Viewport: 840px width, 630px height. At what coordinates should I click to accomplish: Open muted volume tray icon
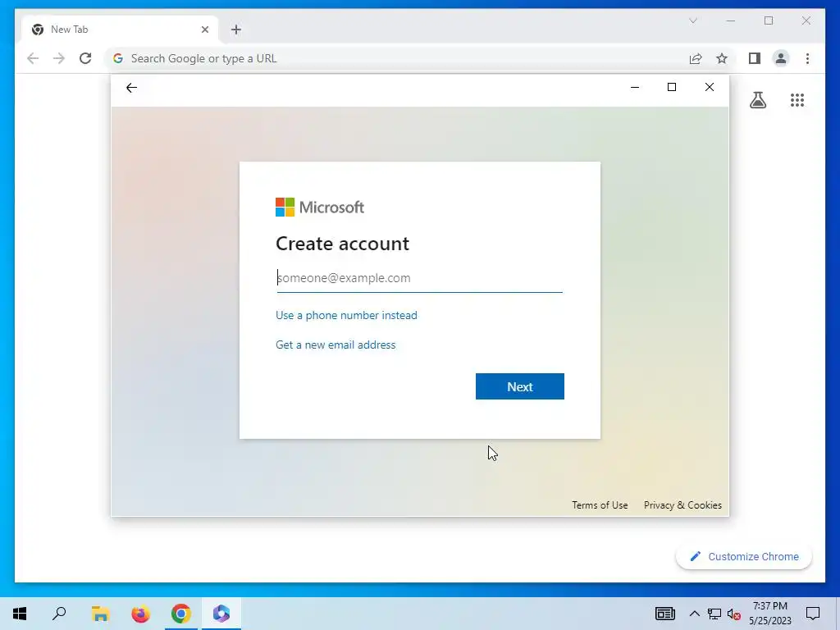(734, 614)
